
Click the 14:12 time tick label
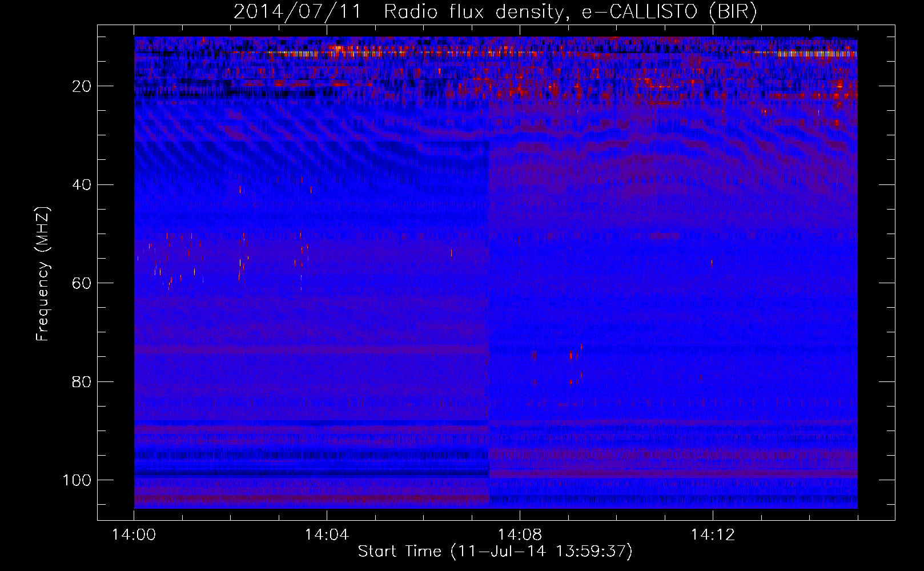(x=713, y=535)
